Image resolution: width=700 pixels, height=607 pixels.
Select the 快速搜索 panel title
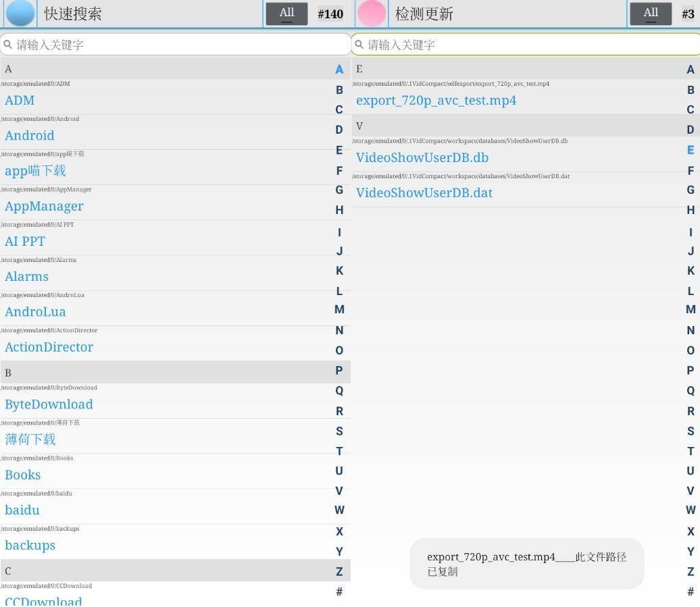coord(73,14)
